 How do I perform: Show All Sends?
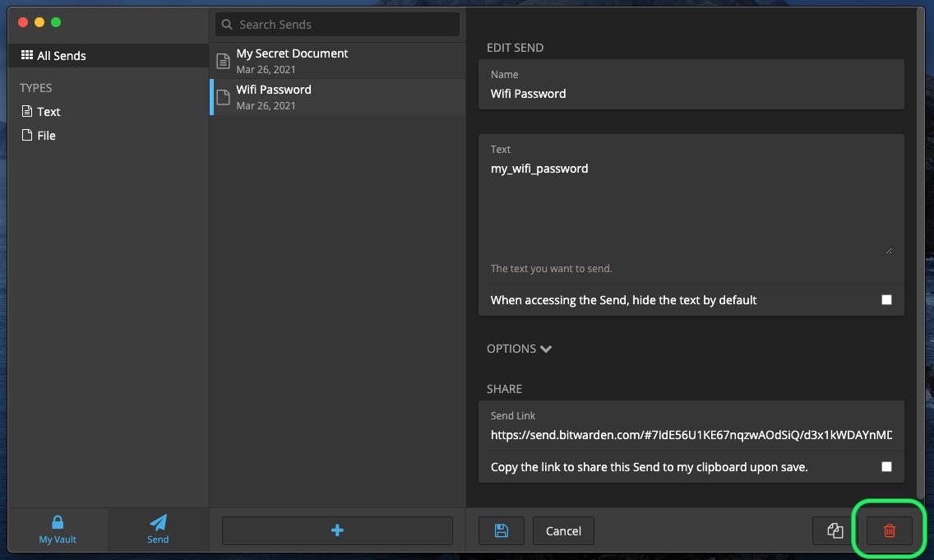click(109, 55)
